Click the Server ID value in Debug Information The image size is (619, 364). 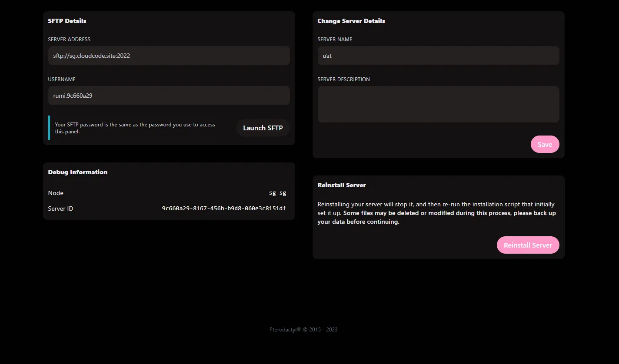coord(224,208)
